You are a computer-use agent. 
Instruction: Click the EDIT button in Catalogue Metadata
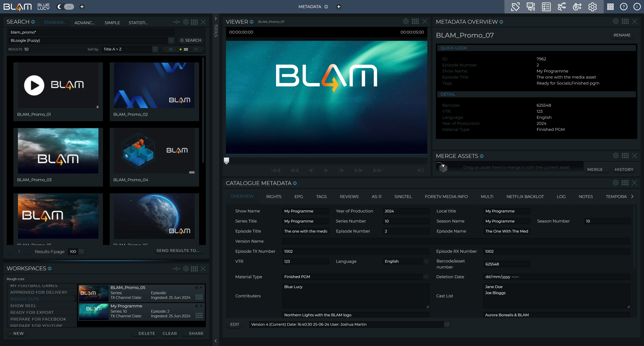pos(234,325)
